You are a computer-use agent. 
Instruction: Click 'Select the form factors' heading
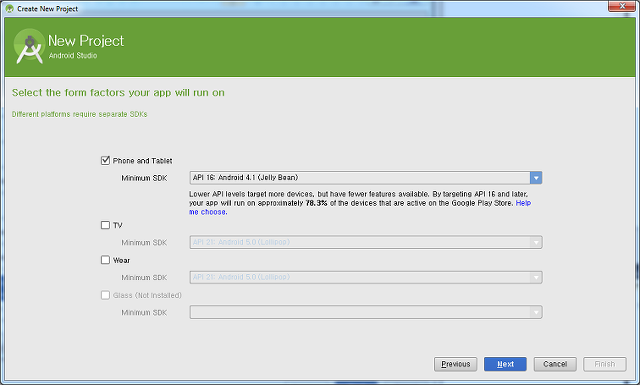tap(118, 93)
